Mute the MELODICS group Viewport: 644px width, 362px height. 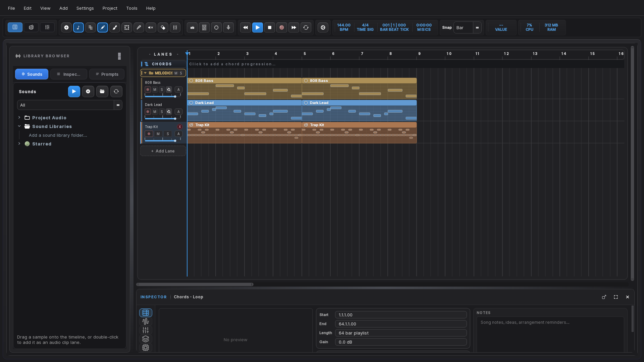coord(176,73)
